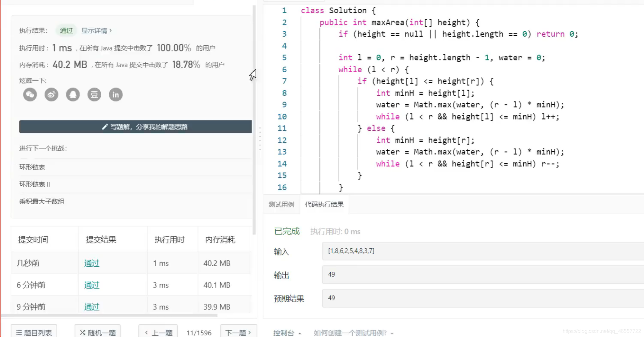
Task: Click the 100.00% runtime percentile
Action: (174, 48)
